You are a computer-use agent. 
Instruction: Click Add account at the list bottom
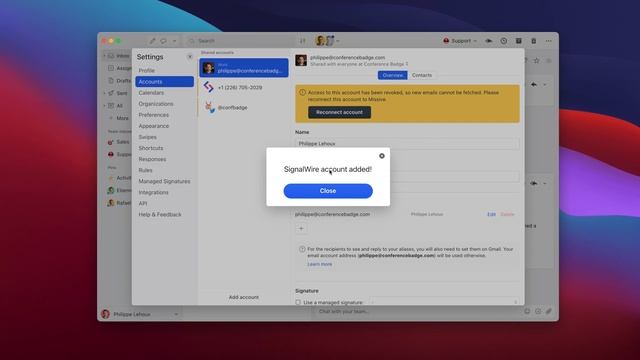coord(244,297)
